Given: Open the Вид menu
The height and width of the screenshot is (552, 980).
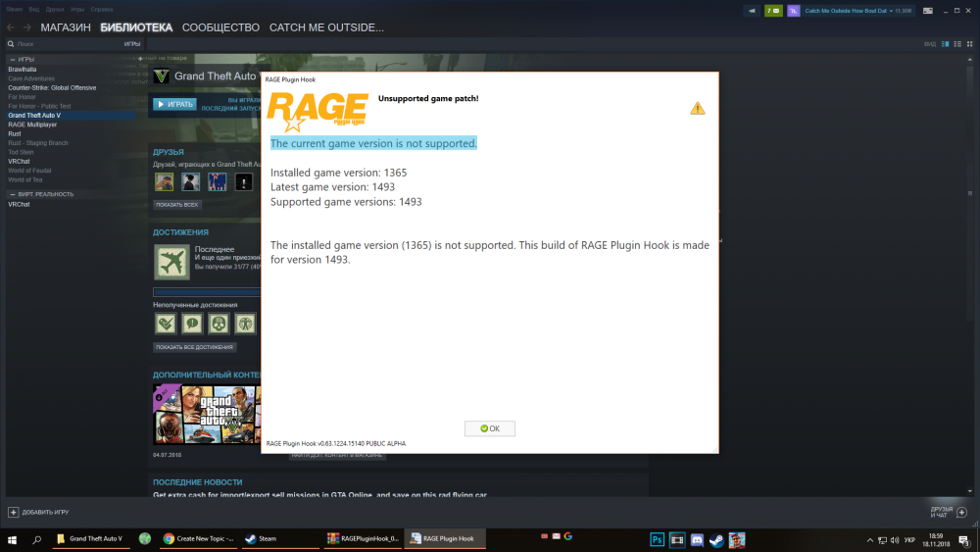Looking at the screenshot, I should pyautogui.click(x=33, y=10).
